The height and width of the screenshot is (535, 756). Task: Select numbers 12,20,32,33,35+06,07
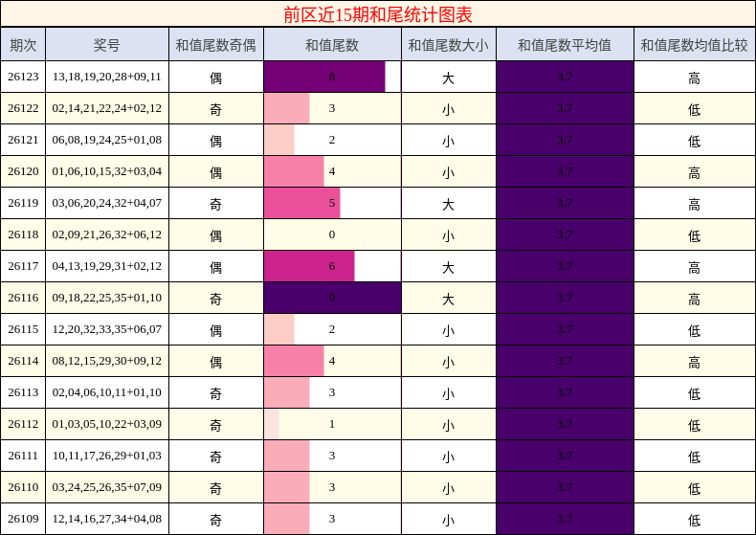tap(107, 329)
